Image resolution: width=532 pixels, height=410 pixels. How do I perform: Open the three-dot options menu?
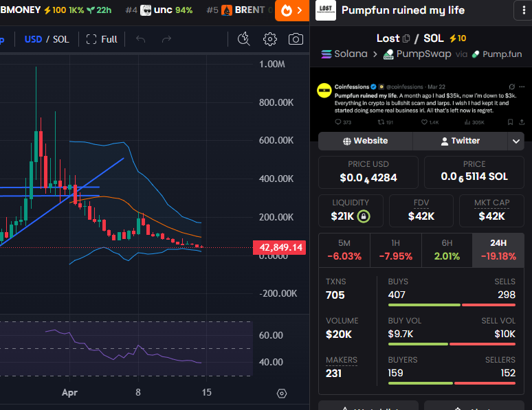click(524, 10)
